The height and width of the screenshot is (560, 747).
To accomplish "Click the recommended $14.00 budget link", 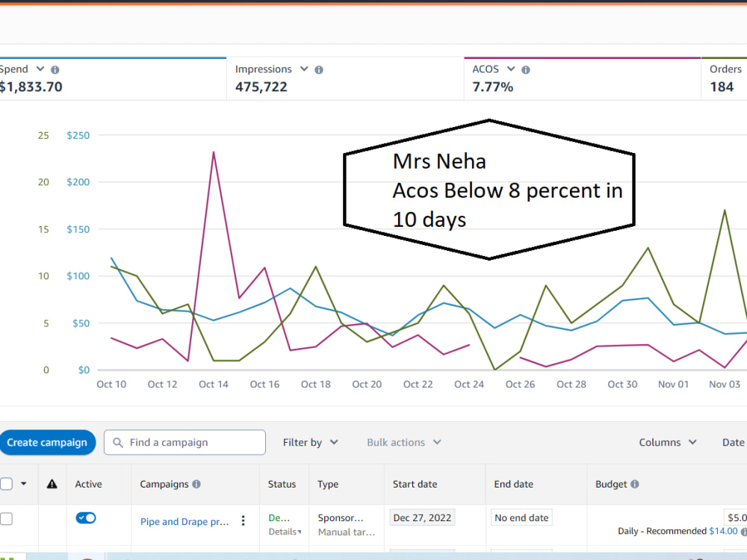I will (723, 531).
